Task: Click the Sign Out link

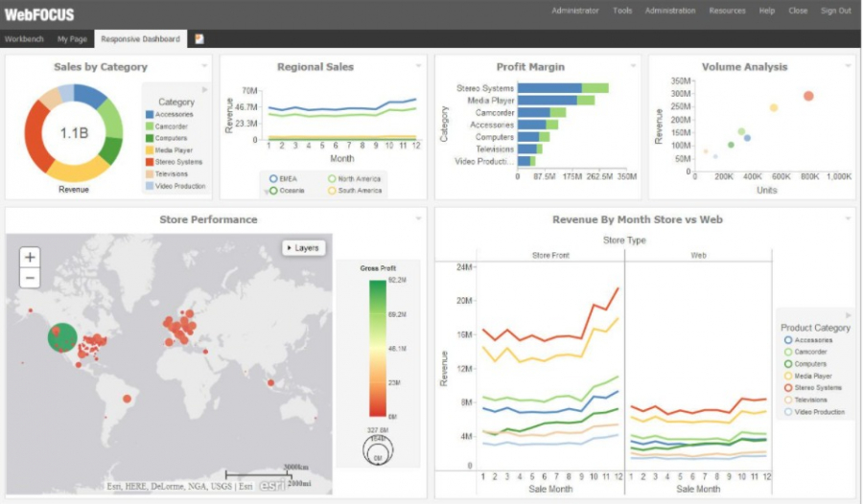Action: click(835, 11)
